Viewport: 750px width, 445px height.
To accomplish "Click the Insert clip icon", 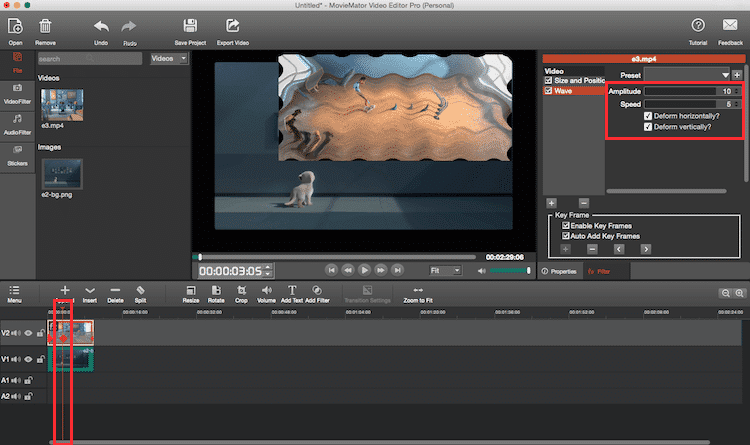I will pyautogui.click(x=89, y=290).
